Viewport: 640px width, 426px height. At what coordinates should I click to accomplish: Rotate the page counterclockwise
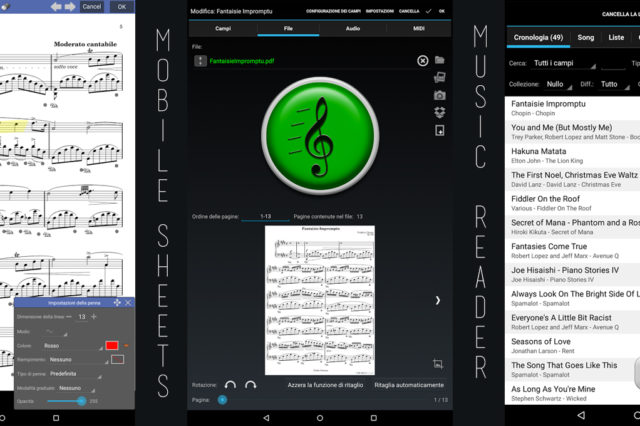point(230,385)
